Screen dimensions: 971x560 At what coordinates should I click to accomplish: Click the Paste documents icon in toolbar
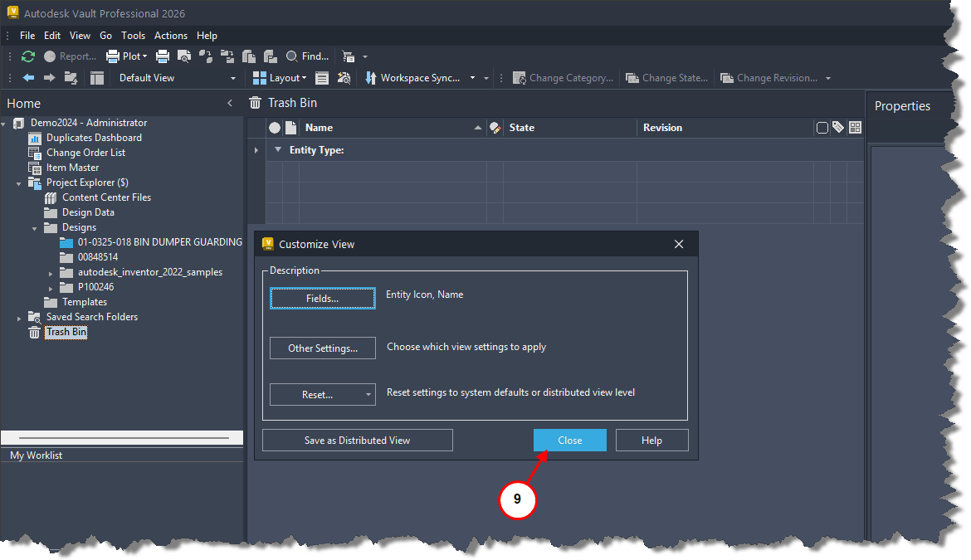click(271, 57)
